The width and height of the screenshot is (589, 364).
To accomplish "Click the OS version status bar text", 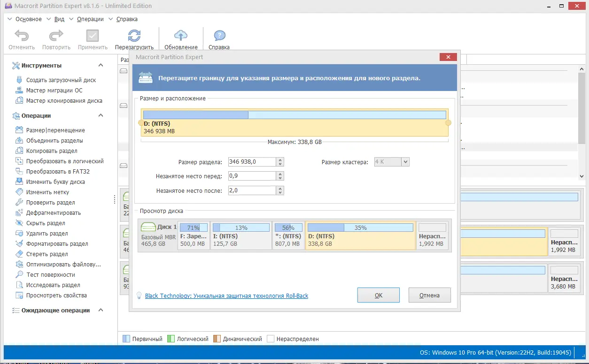I will (x=496, y=352).
